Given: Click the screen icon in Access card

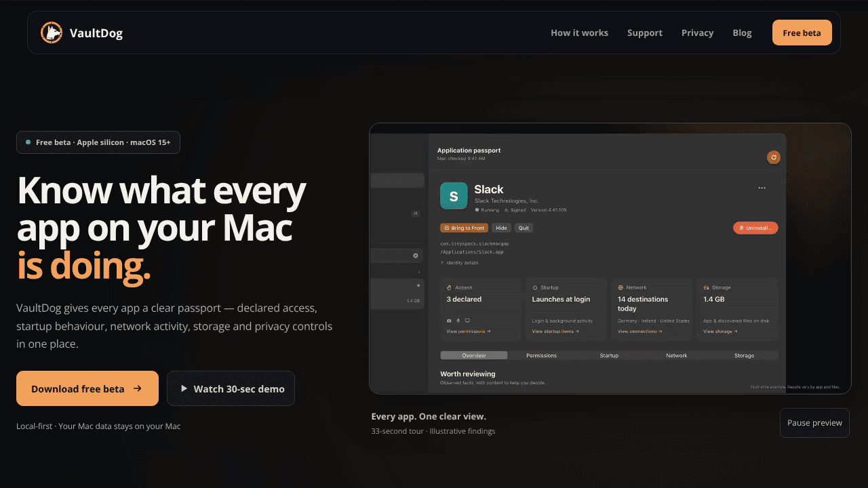Looking at the screenshot, I should click(467, 321).
